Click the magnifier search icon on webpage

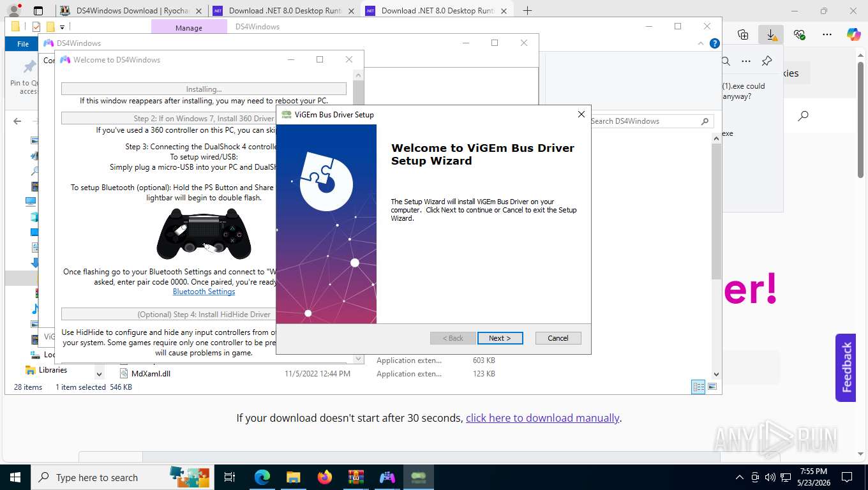coord(804,115)
